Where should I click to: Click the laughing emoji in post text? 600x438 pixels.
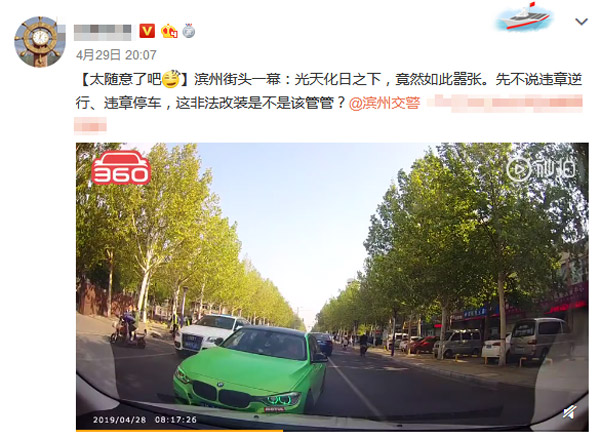[x=171, y=79]
